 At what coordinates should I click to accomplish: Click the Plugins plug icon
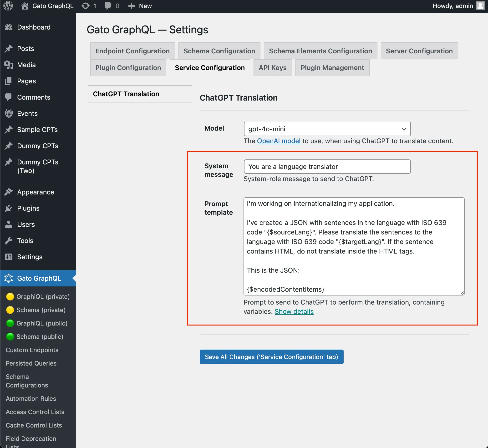click(x=9, y=208)
